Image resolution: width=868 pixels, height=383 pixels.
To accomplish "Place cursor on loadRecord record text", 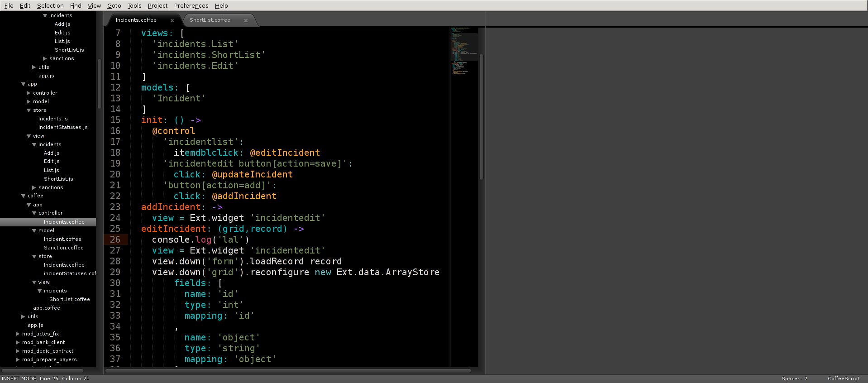I will pyautogui.click(x=296, y=261).
